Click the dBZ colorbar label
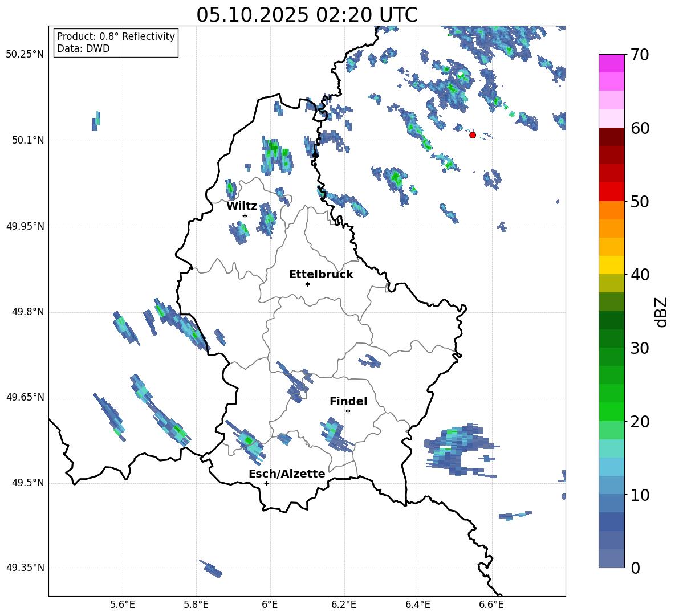This screenshot has height=616, width=675. pos(661,312)
